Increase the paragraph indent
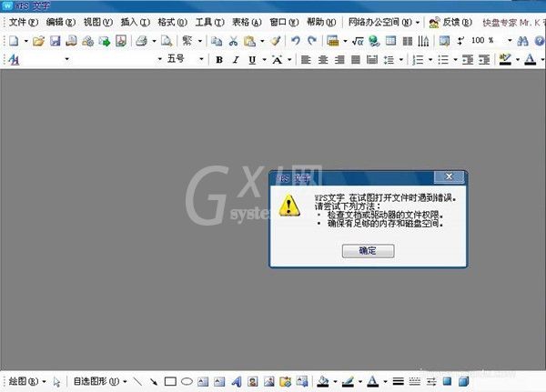Viewport: 546px width, 392px height. click(484, 60)
